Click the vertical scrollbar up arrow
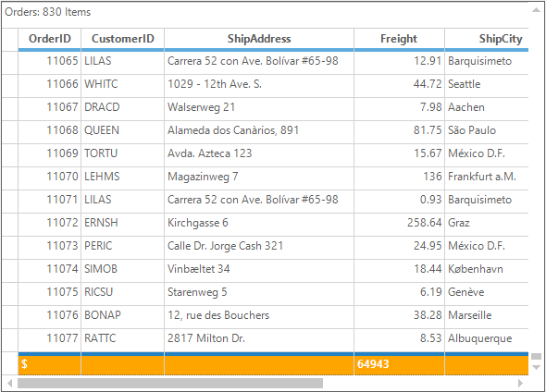The height and width of the screenshot is (392, 546). point(536,10)
